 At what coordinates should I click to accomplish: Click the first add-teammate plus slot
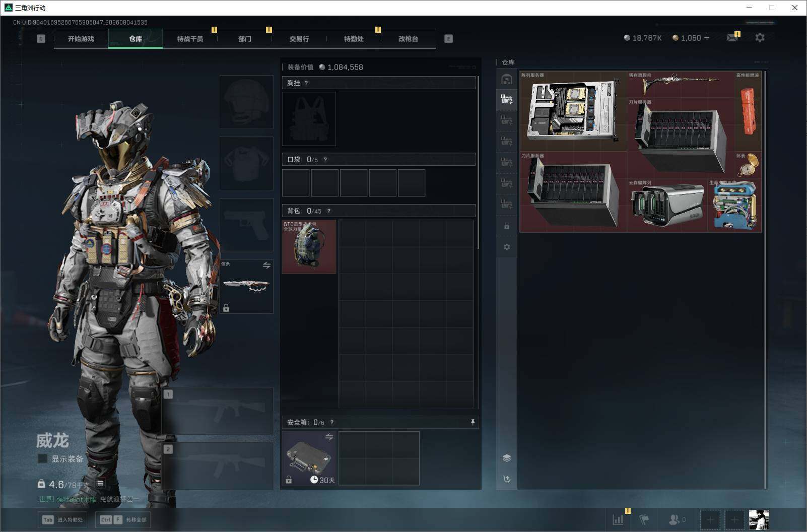[x=710, y=519]
